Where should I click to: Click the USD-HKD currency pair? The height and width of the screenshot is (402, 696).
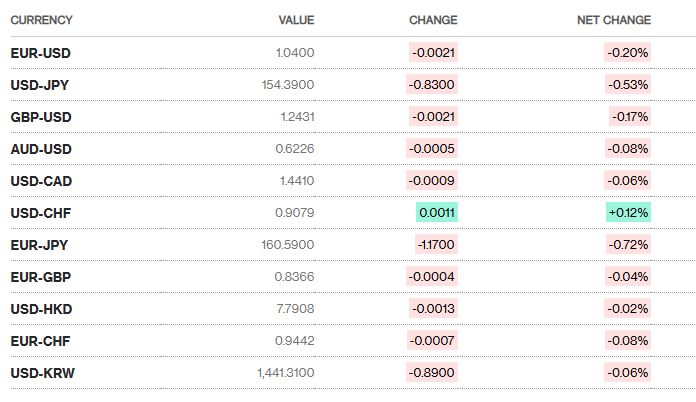[41, 309]
